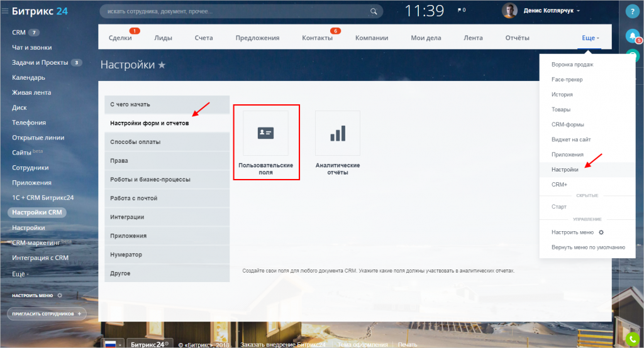Open Интеграции settings section
Viewport: 644px width, 348px height.
(x=167, y=217)
